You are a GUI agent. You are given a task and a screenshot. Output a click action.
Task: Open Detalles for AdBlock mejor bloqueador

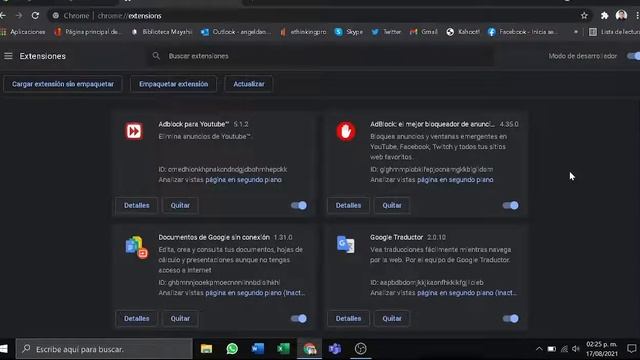point(348,205)
